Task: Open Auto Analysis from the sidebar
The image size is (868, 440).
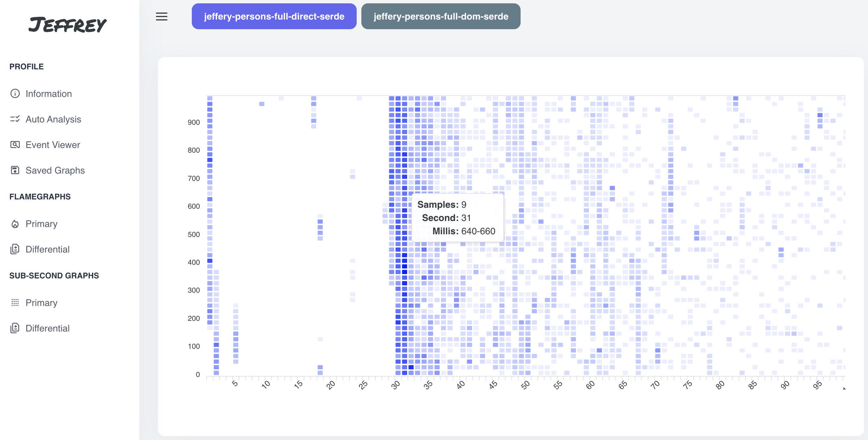Action: 53,119
